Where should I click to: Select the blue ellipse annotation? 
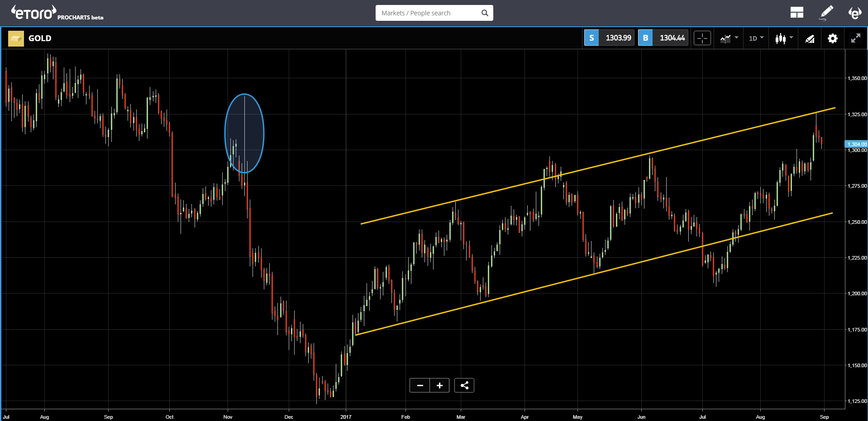(244, 133)
